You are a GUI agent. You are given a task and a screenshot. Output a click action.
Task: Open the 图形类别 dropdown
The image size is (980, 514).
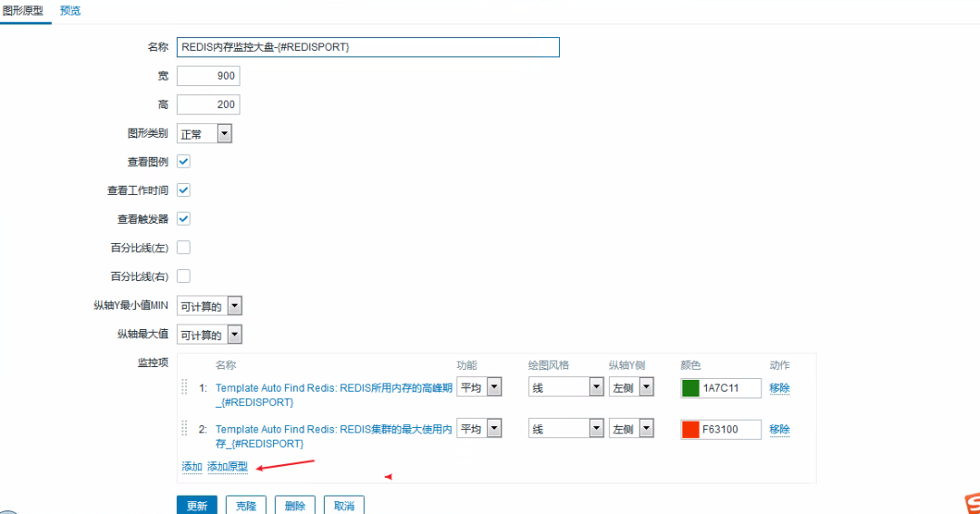coord(204,133)
